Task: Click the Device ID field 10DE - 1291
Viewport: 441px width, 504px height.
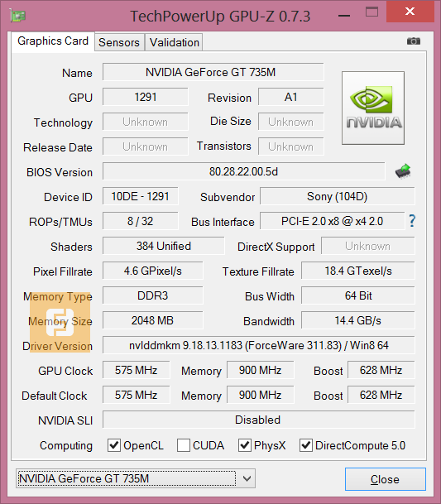Action: coord(141,196)
